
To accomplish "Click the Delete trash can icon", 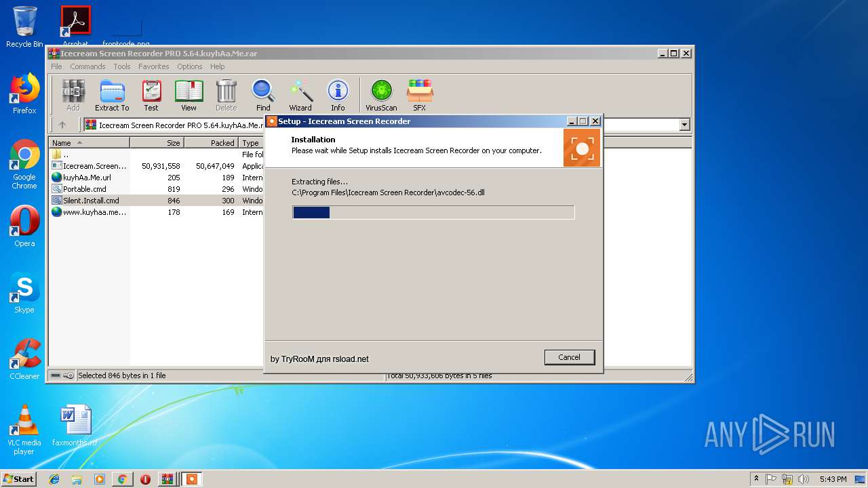I will tap(226, 95).
